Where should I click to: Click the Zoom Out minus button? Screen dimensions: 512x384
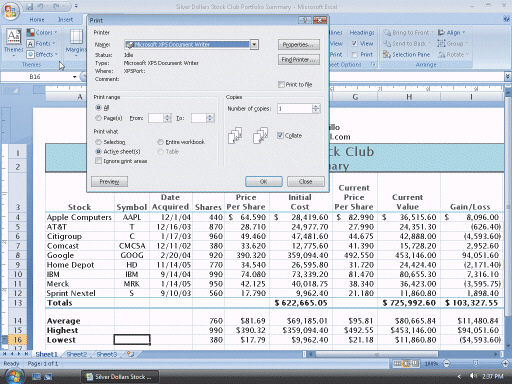tap(447, 364)
